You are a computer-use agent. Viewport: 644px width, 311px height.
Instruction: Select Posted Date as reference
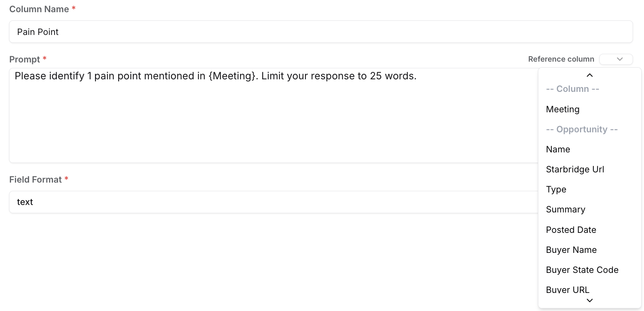571,230
